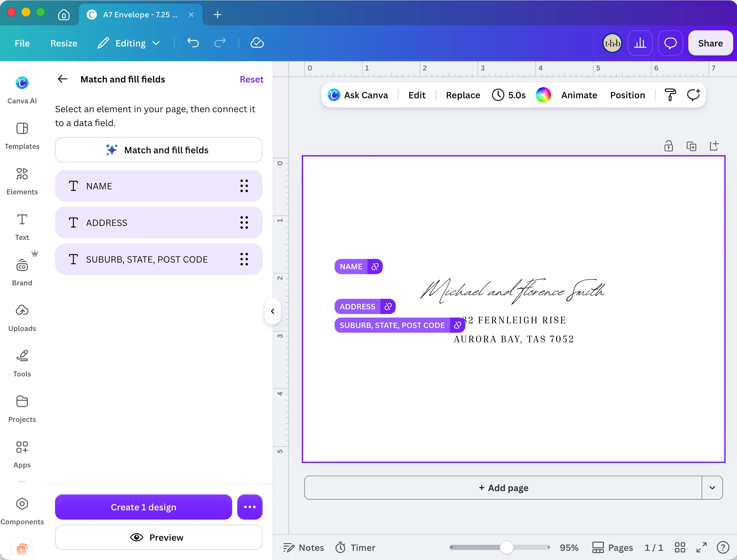Open the drag handle menu for NAME field

click(244, 186)
